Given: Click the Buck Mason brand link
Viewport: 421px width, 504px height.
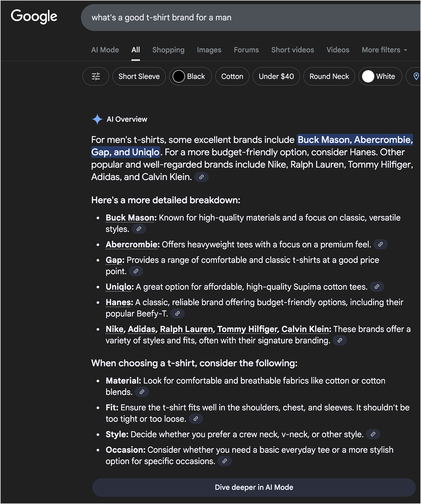Looking at the screenshot, I should (130, 218).
